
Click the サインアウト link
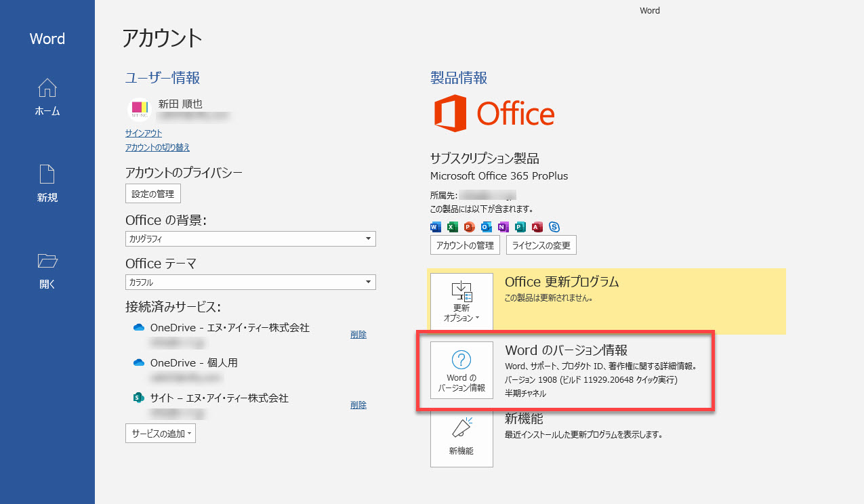point(144,133)
